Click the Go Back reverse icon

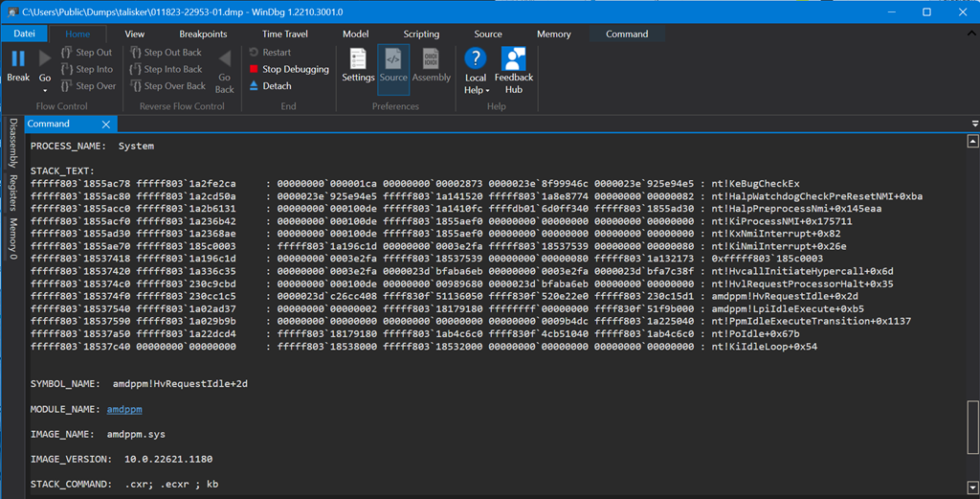click(224, 60)
